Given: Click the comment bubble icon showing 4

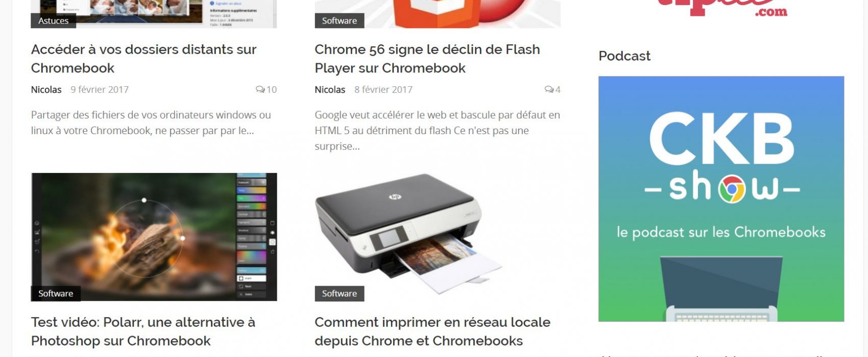Looking at the screenshot, I should pos(549,90).
